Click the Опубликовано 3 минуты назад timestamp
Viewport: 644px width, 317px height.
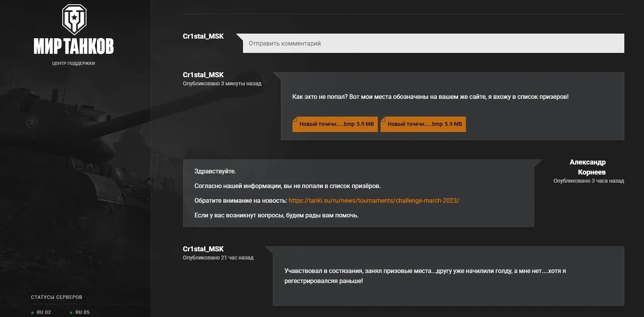click(222, 84)
